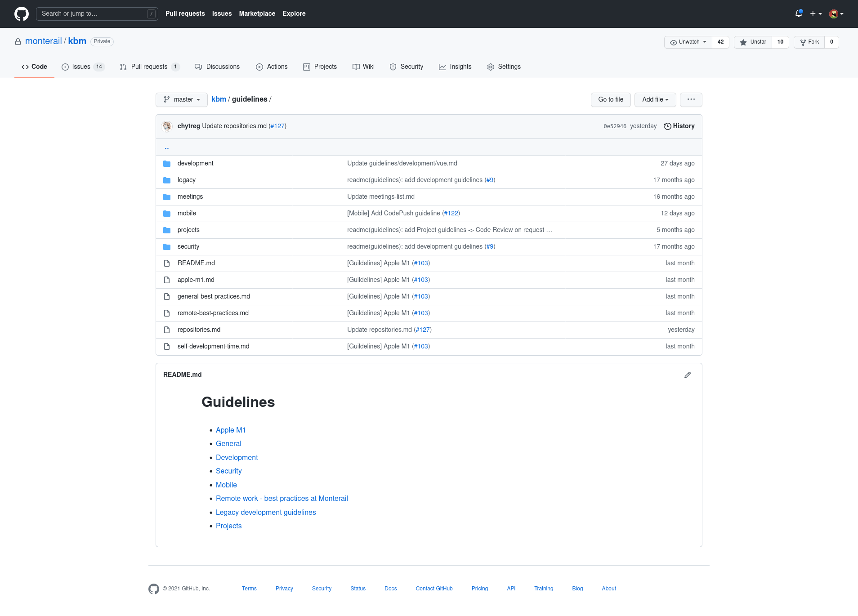Open the footer Terms link
Screen dimensions: 858x616
(249, 589)
